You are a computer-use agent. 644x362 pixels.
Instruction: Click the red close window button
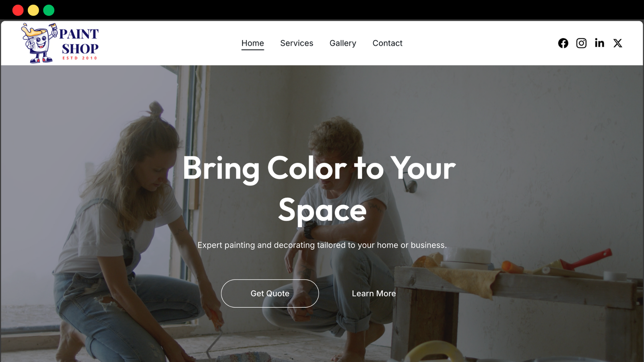coord(18,10)
